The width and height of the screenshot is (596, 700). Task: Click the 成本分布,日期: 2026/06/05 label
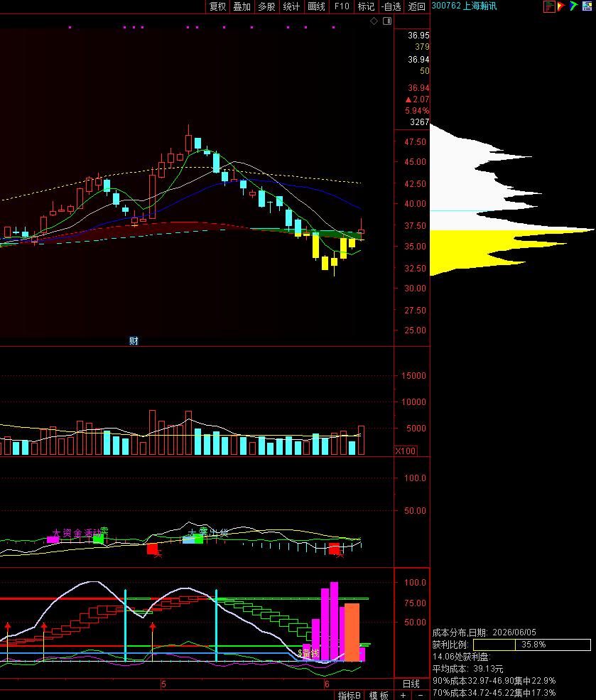click(x=484, y=632)
